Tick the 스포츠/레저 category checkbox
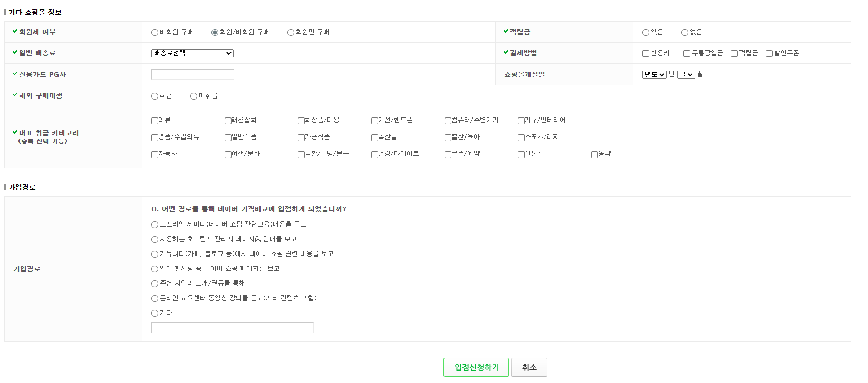Image resolution: width=868 pixels, height=383 pixels. [x=521, y=138]
